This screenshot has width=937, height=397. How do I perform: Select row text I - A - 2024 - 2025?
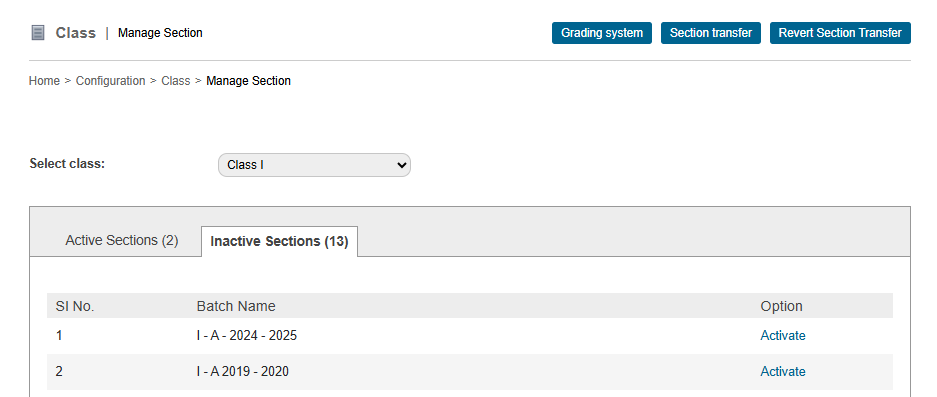pyautogui.click(x=247, y=336)
